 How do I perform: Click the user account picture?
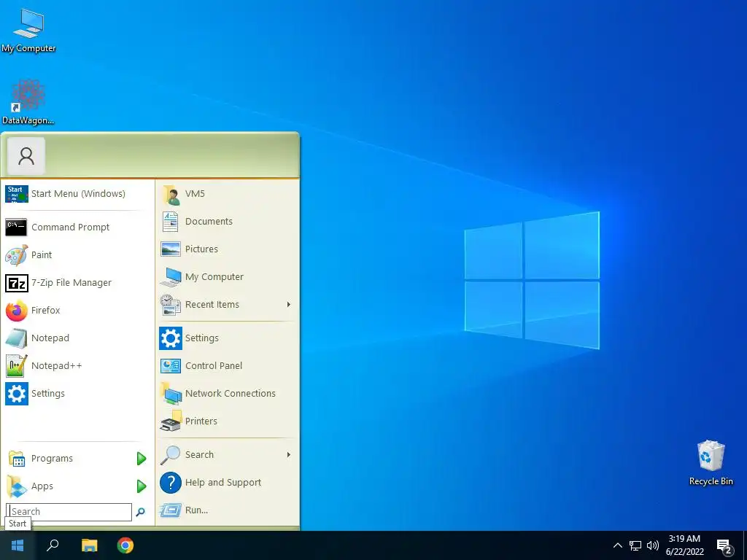(x=26, y=156)
